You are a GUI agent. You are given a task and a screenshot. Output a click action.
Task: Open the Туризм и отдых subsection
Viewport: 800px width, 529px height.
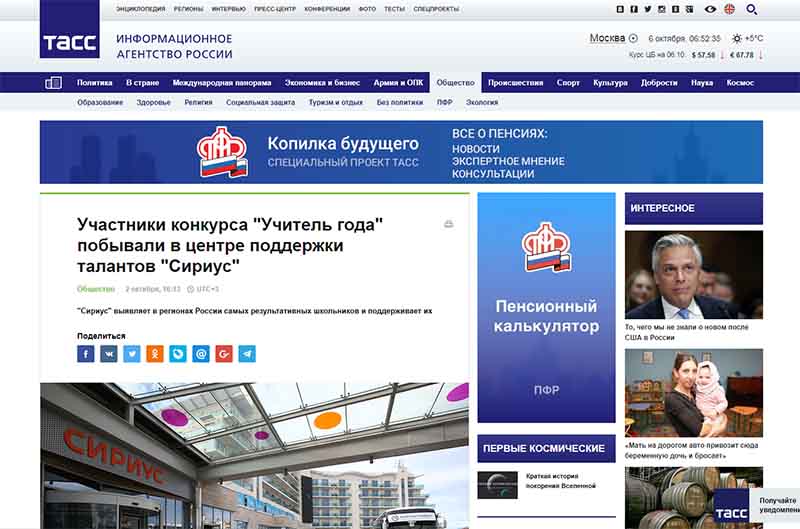(x=336, y=102)
